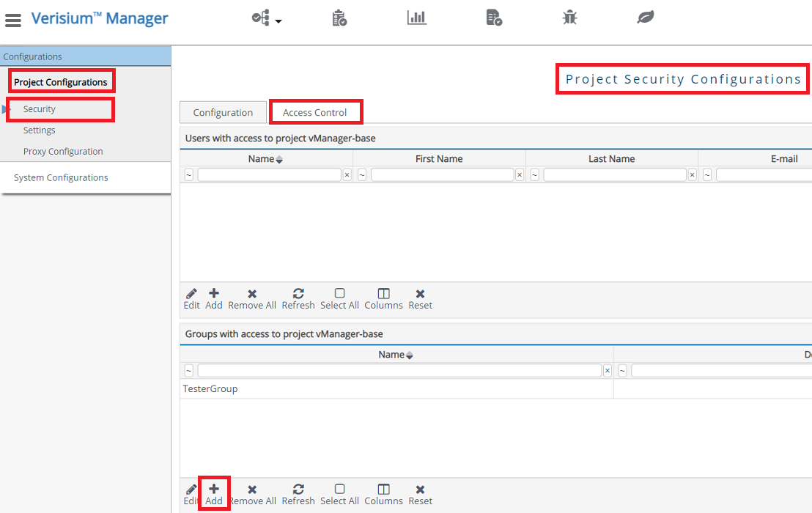Screen dimensions: 812x513
Task: Expand dropdown arrow beside the hierarchy icon
Action: click(278, 22)
